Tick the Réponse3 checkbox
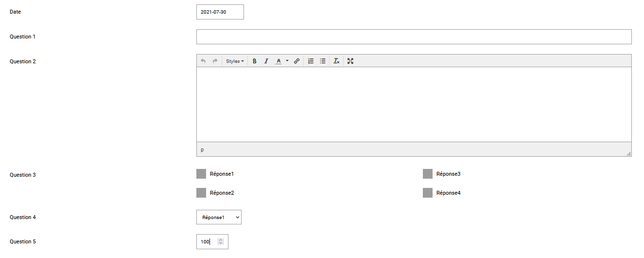Screen dimensions: 644x258 (428, 174)
